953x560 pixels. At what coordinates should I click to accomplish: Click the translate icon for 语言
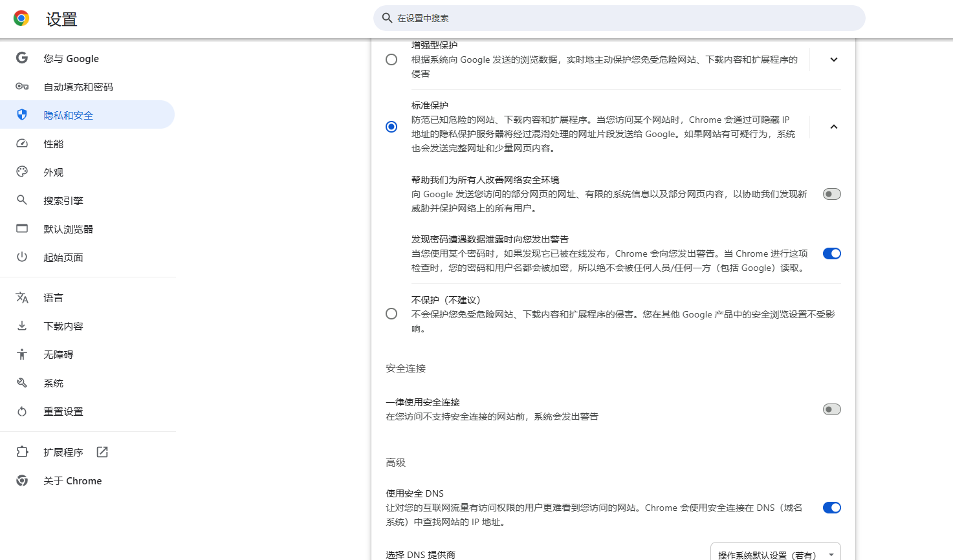(x=22, y=297)
